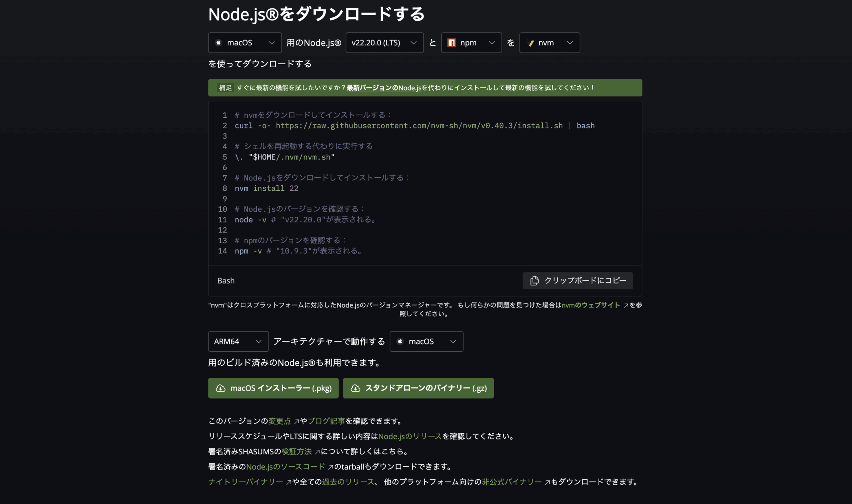Follow the 最新バージョンのNode.js link
Screen dimensions: 852x504
[x=384, y=88]
